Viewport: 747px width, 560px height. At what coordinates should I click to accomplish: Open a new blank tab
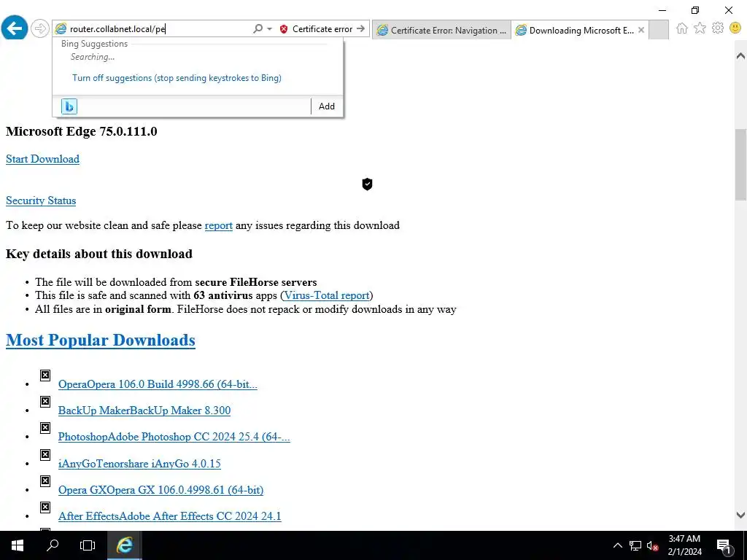pos(659,30)
